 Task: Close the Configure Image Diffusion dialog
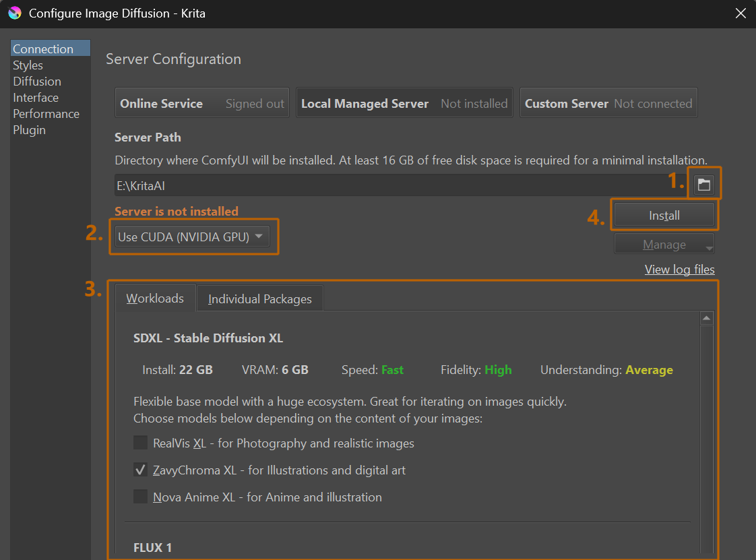click(x=741, y=13)
